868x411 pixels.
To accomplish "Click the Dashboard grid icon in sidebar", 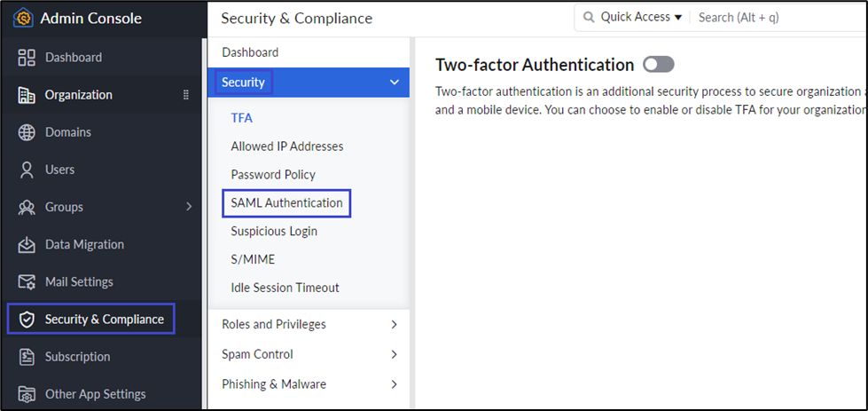I will pyautogui.click(x=27, y=58).
